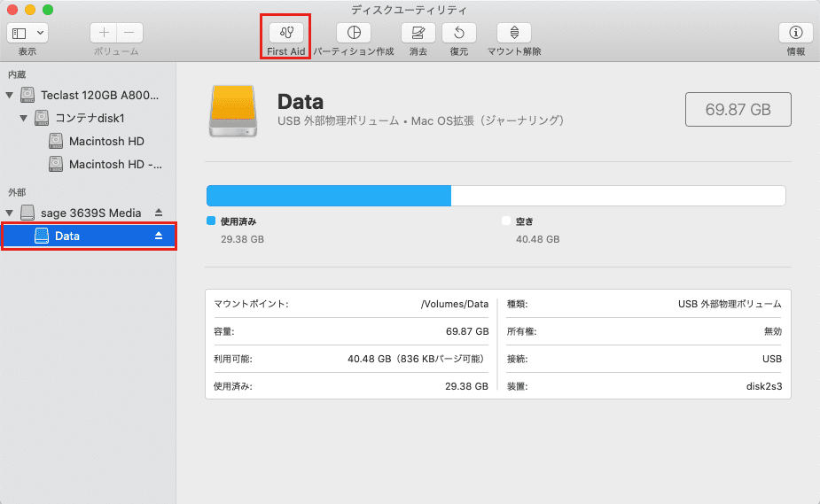
Task: Click the blue used-space bar segment
Action: click(x=329, y=196)
